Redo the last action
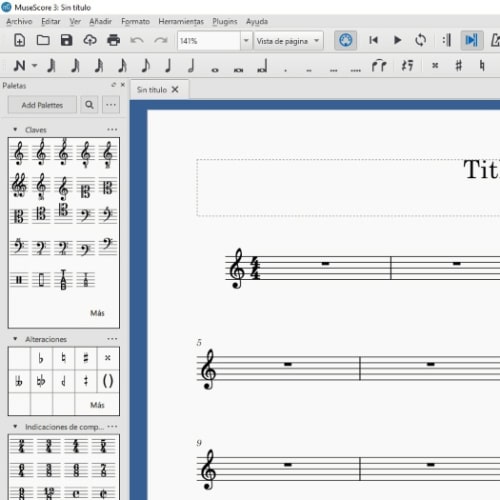This screenshot has height=500, width=500. 161,41
